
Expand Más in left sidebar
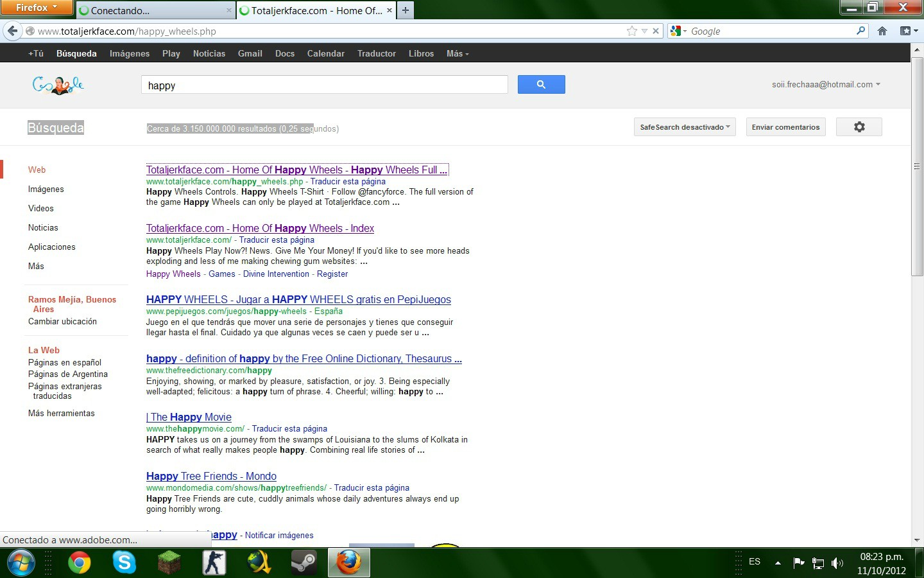pos(36,266)
